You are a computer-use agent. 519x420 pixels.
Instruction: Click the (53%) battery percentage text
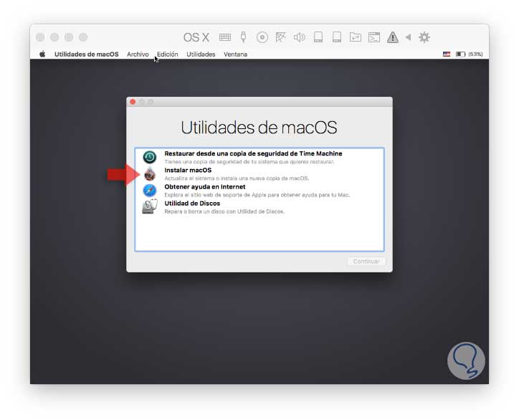coord(475,54)
